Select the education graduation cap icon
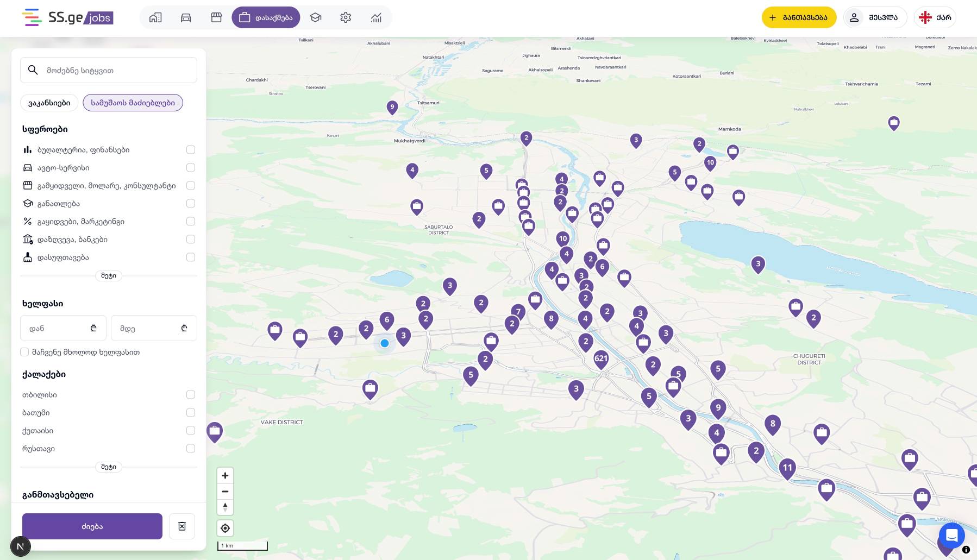 (x=315, y=17)
